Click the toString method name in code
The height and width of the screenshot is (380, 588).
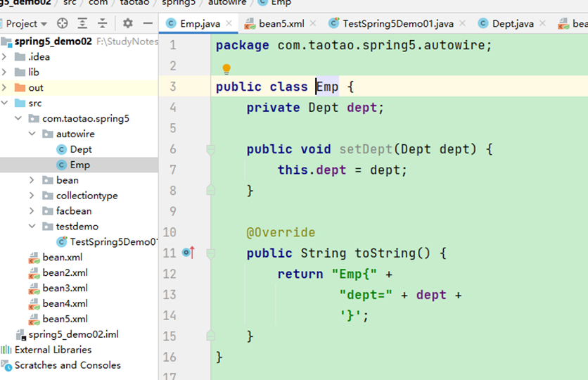coord(385,253)
